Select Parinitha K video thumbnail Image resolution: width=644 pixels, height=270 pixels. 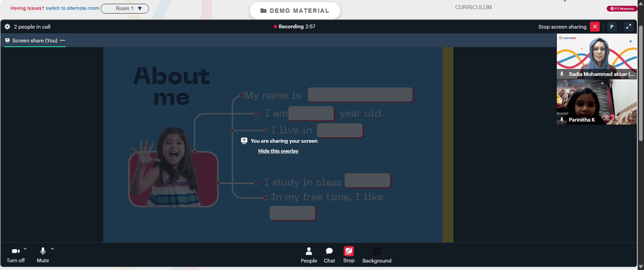(597, 102)
